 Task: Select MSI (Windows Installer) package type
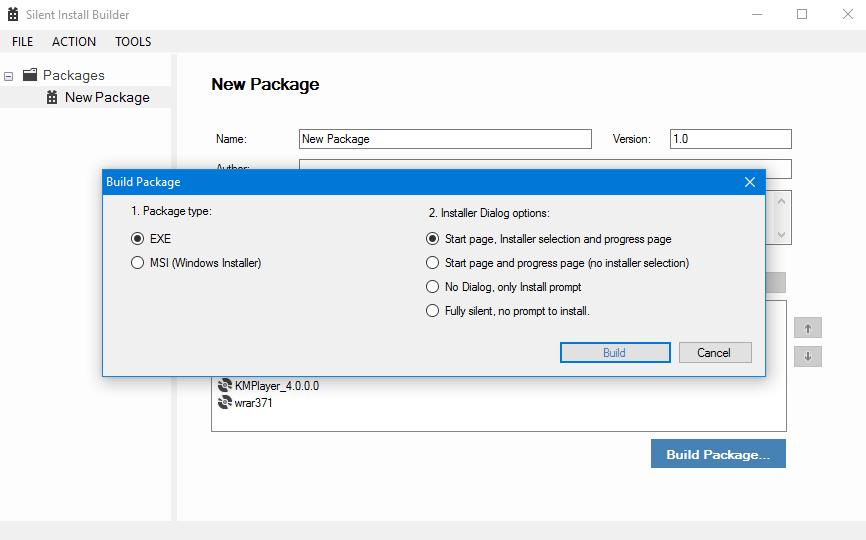pos(138,263)
